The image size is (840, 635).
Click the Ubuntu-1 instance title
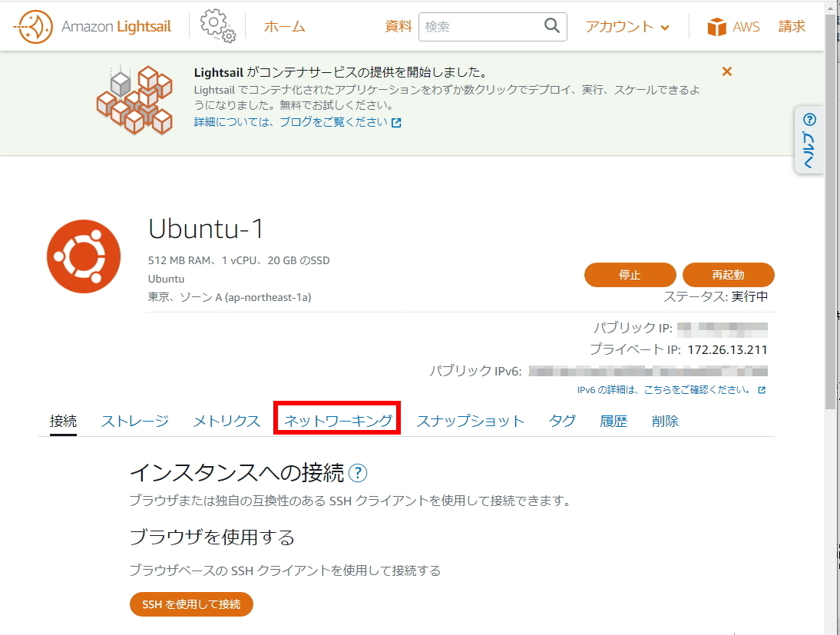(206, 229)
